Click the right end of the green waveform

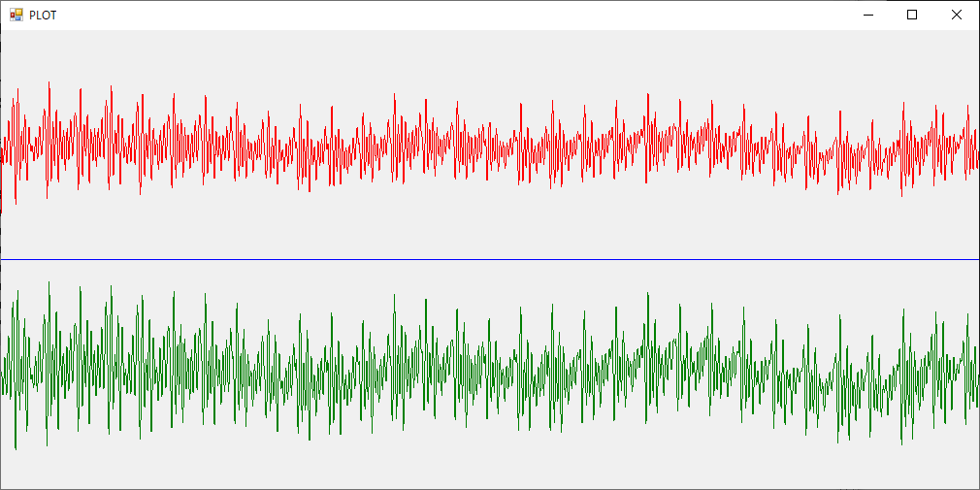point(975,380)
